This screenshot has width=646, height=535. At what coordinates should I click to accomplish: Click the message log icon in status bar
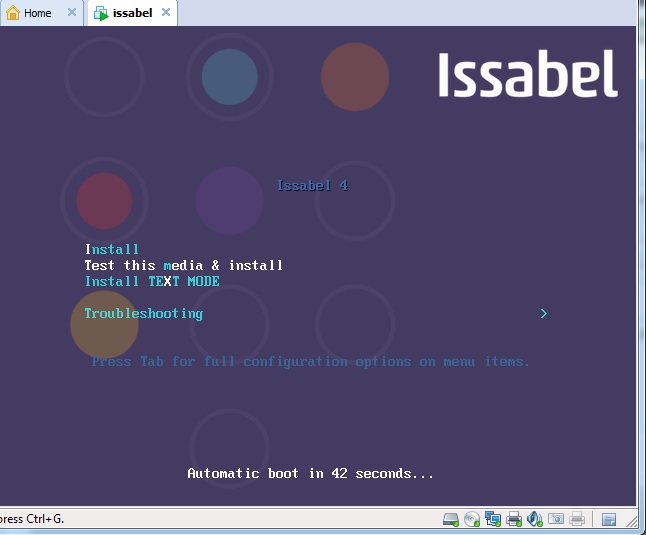coord(609,519)
